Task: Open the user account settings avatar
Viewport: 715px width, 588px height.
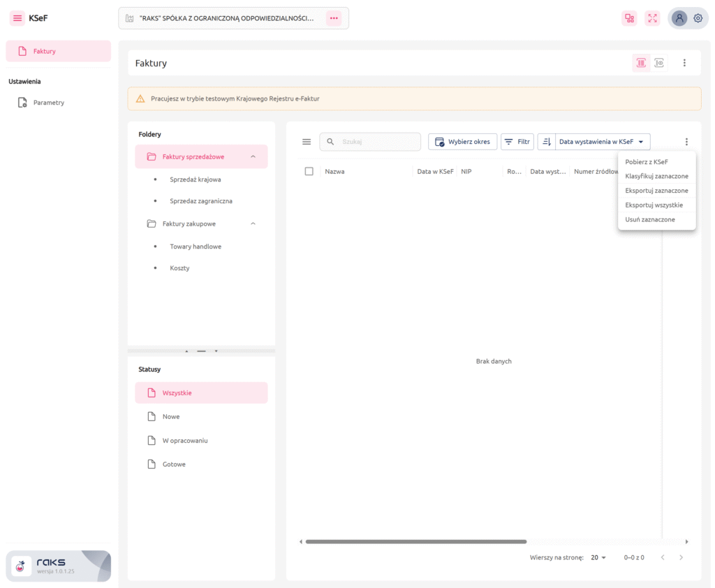Action: pos(679,19)
